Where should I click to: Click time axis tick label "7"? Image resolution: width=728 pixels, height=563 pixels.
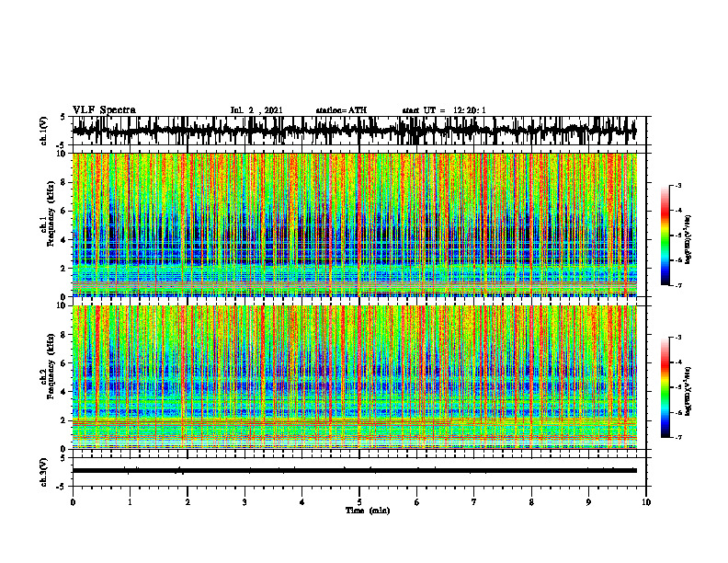[x=474, y=502]
